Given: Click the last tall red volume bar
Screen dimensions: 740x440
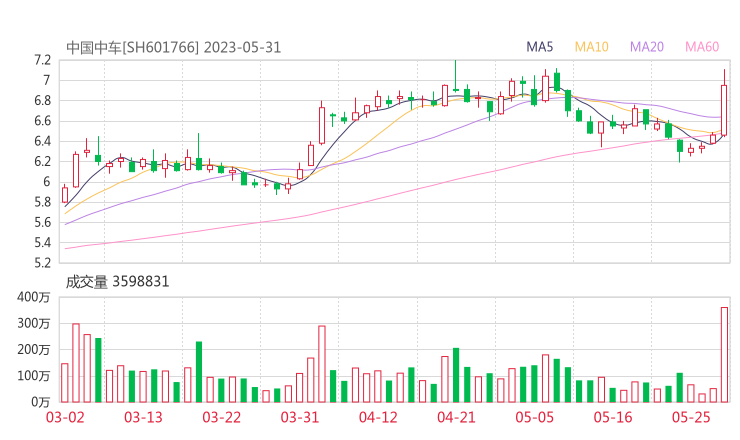Looking at the screenshot, I should pos(724,355).
